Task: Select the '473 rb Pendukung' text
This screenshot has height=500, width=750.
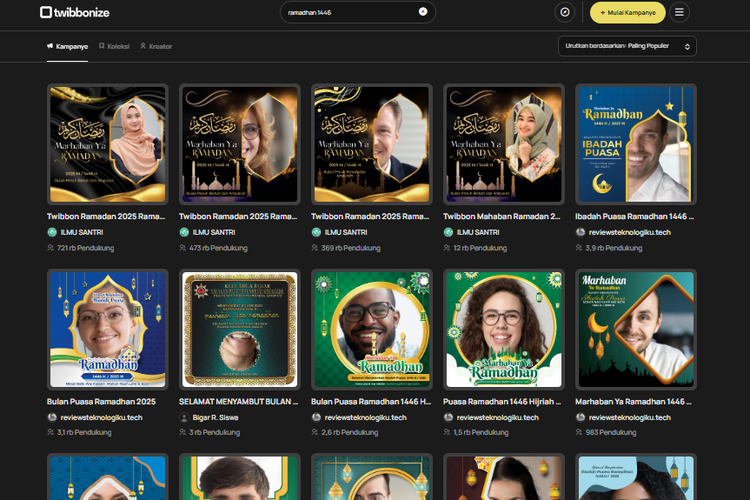Action: click(x=218, y=248)
